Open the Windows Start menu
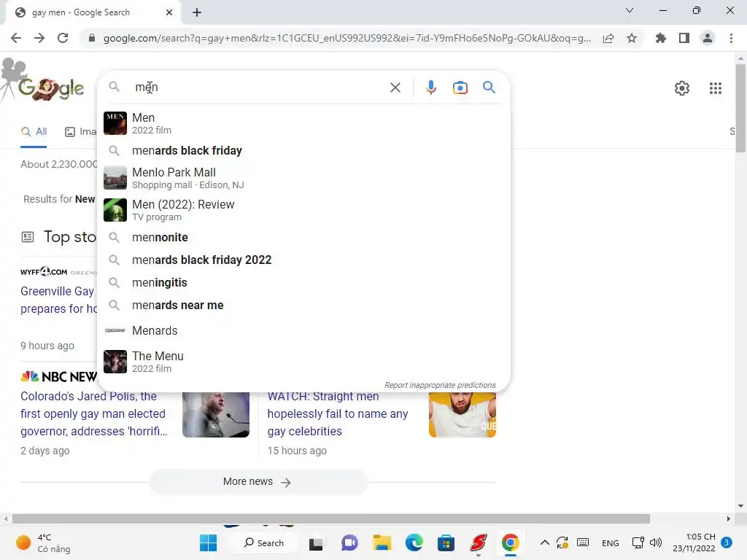 208,542
